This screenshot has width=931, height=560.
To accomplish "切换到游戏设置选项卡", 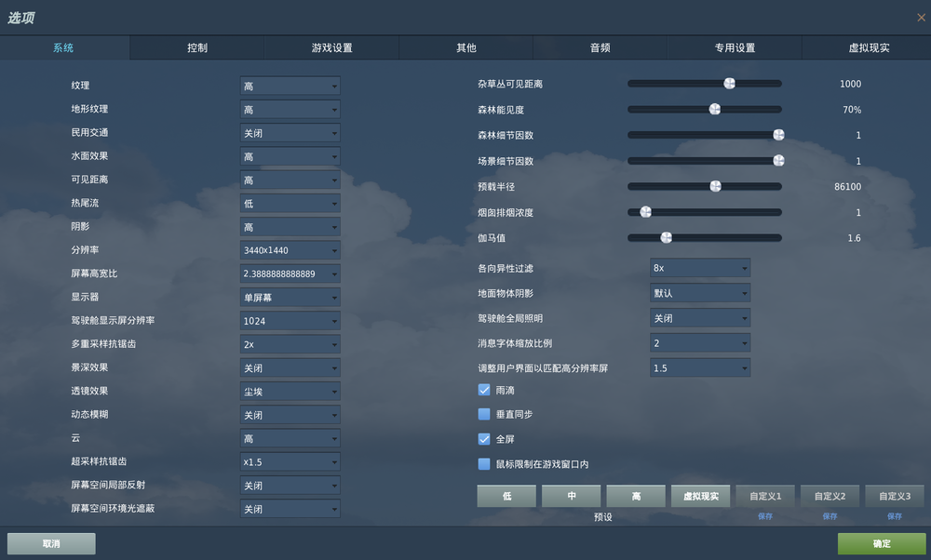I will coord(331,47).
